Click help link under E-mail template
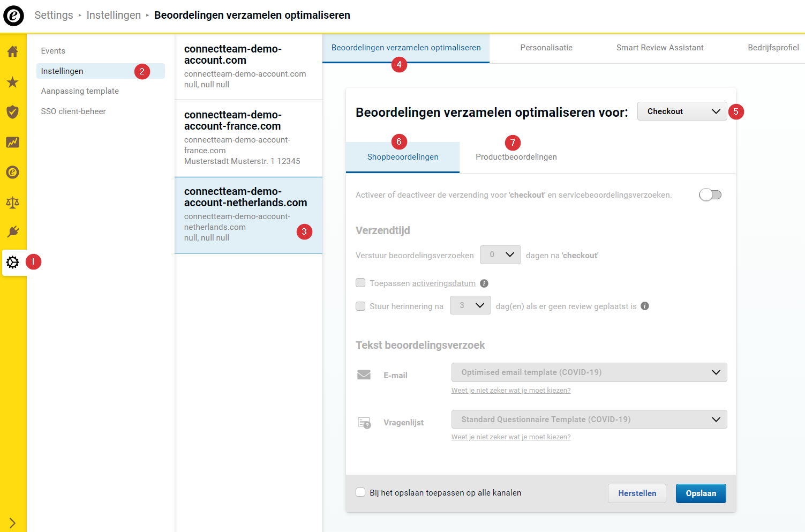 [x=511, y=391]
